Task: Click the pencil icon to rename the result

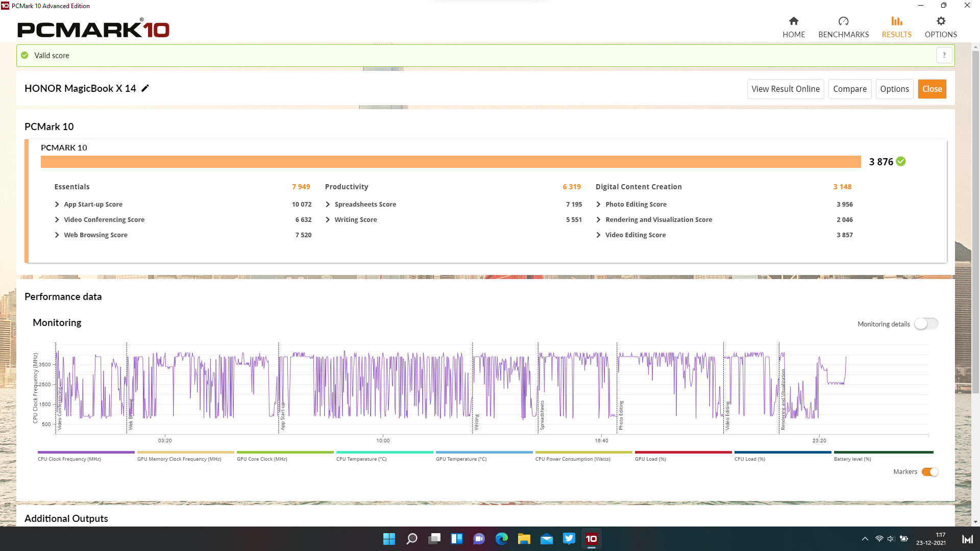Action: point(145,88)
